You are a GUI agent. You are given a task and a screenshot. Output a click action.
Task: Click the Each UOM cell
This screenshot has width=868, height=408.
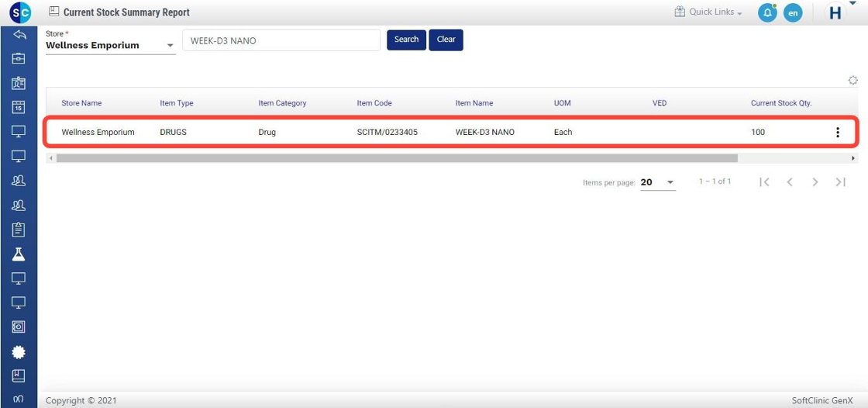(563, 133)
